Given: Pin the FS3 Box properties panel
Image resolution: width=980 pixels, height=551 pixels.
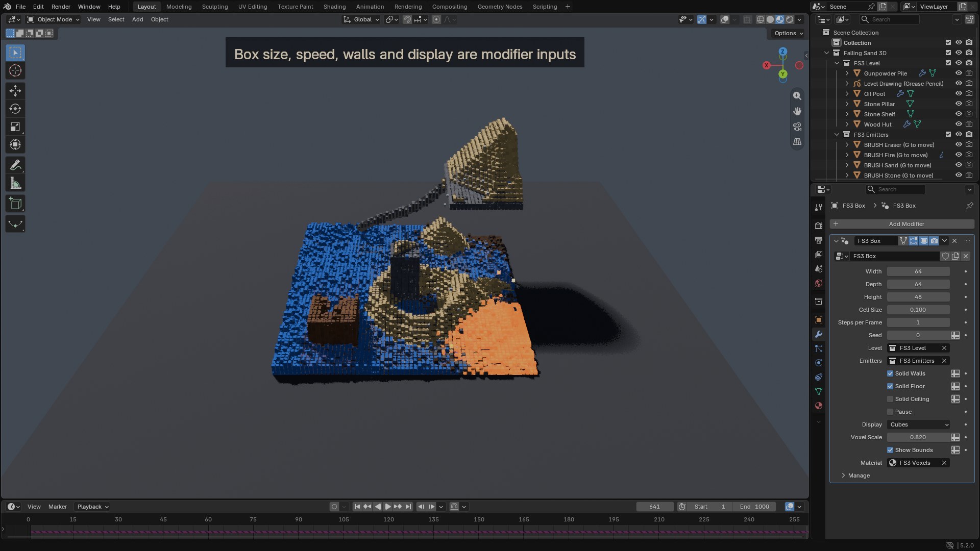Looking at the screenshot, I should [969, 206].
